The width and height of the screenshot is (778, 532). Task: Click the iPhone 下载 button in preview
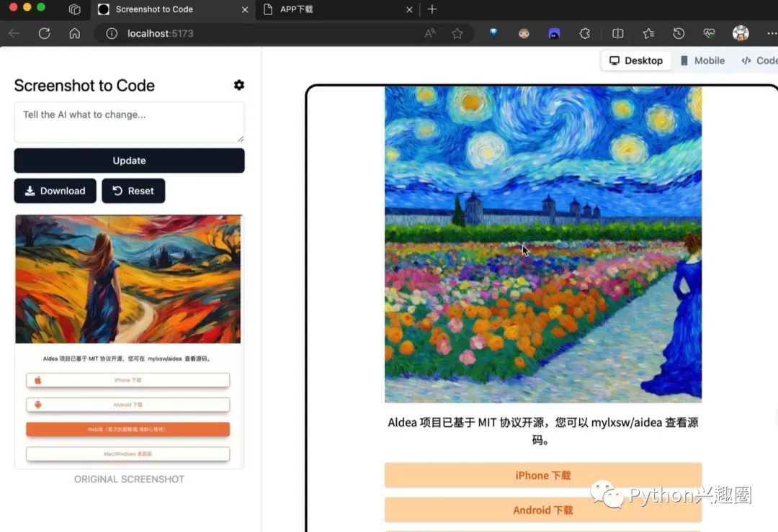click(x=543, y=475)
